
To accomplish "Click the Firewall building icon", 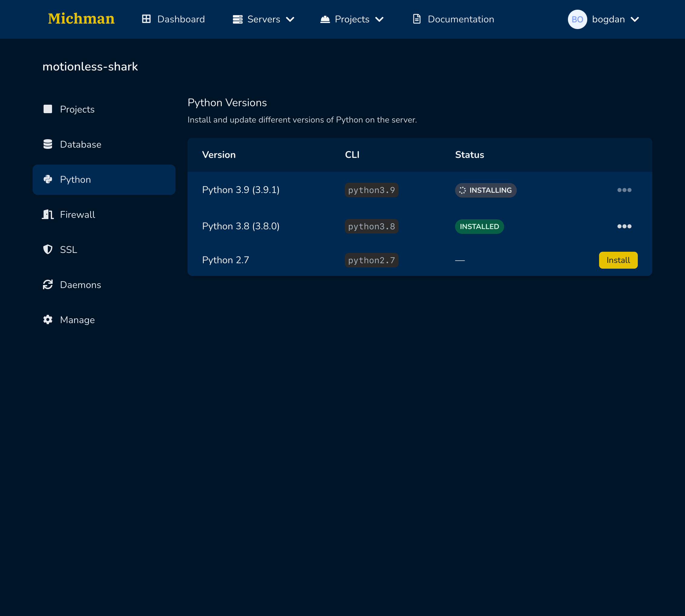I will point(48,214).
